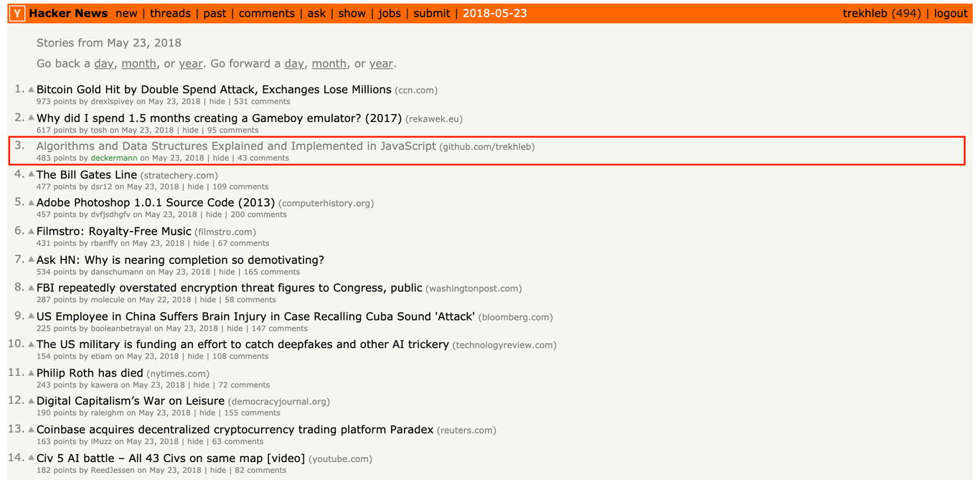Image resolution: width=980 pixels, height=480 pixels.
Task: Log out using the logout link
Action: (951, 14)
